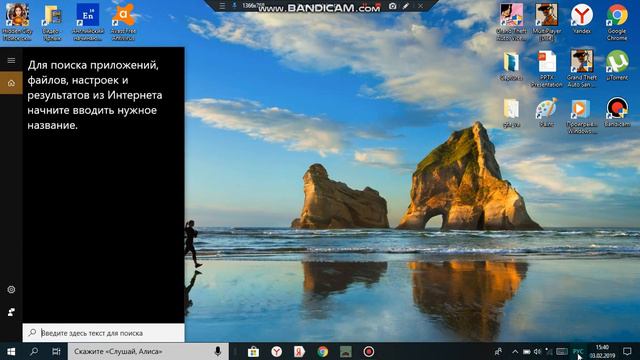
Task: Open the feedback icon in search sidebar
Action: tap(11, 312)
